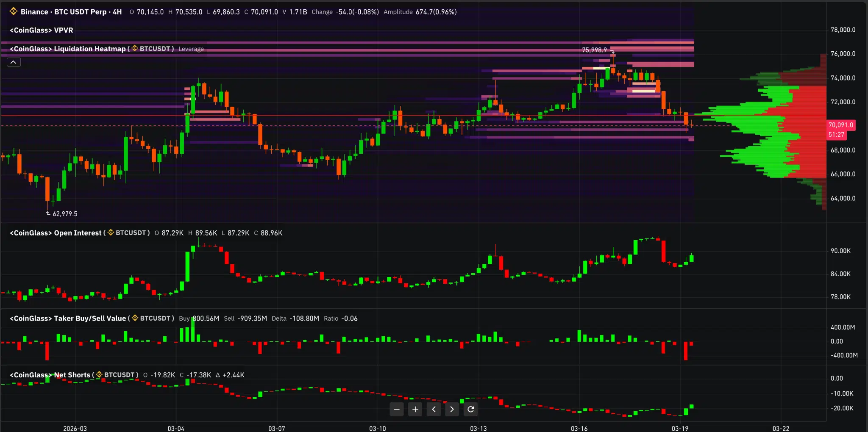The width and height of the screenshot is (868, 432).
Task: Collapse the heatmap panel using the chevron button
Action: [14, 62]
